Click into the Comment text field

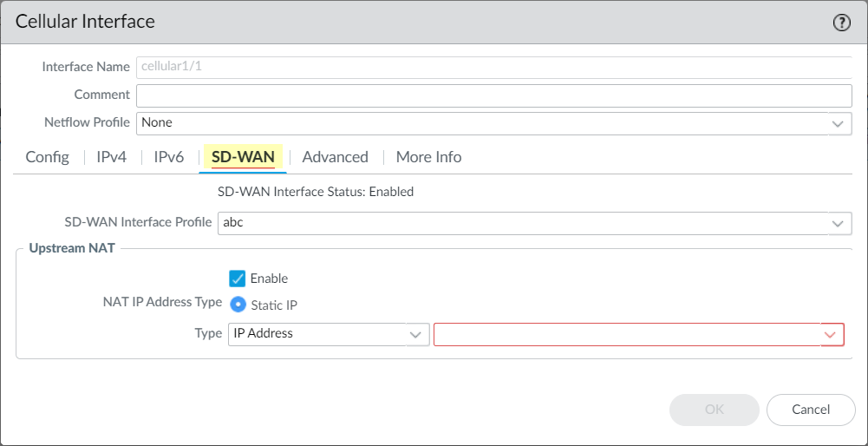[x=494, y=95]
